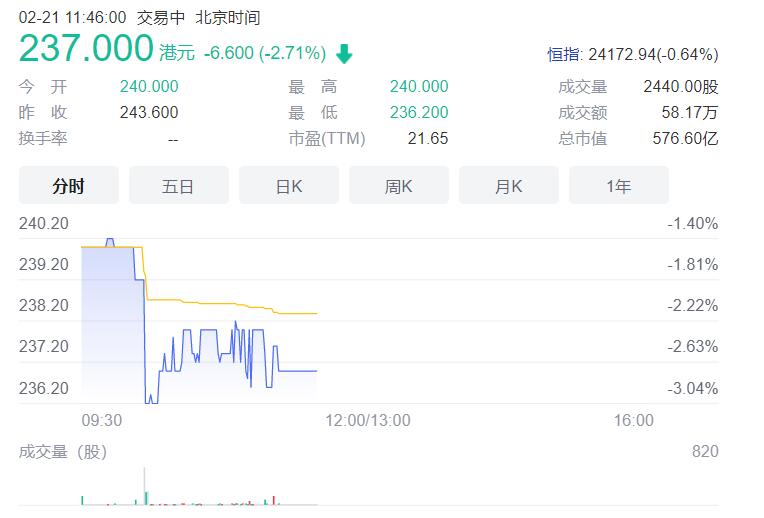Click the timestamp 02-21 11:46:00
Screen dimensions: 764x518
tap(73, 18)
